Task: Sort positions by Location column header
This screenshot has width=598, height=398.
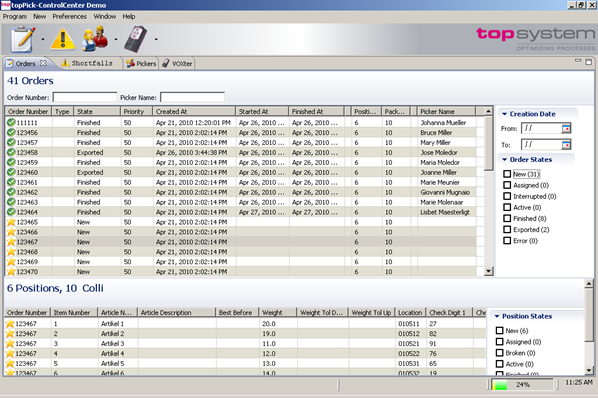Action: tap(410, 313)
